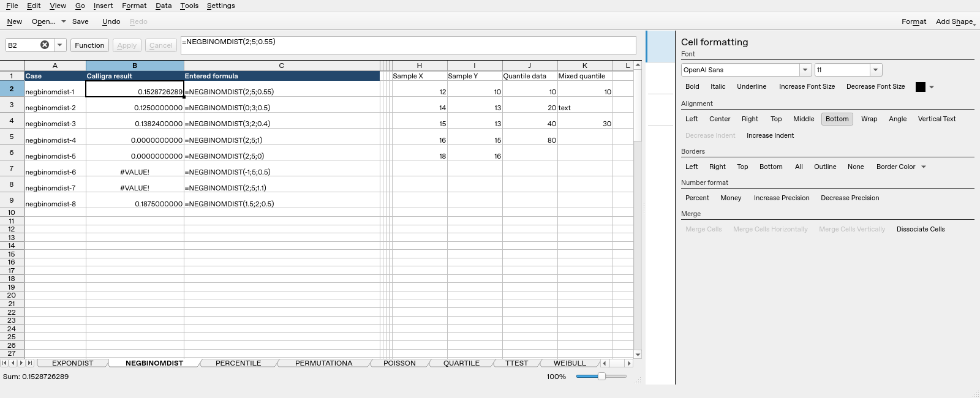Jump to last sheet tab arrow
The height and width of the screenshot is (398, 980).
[x=30, y=363]
